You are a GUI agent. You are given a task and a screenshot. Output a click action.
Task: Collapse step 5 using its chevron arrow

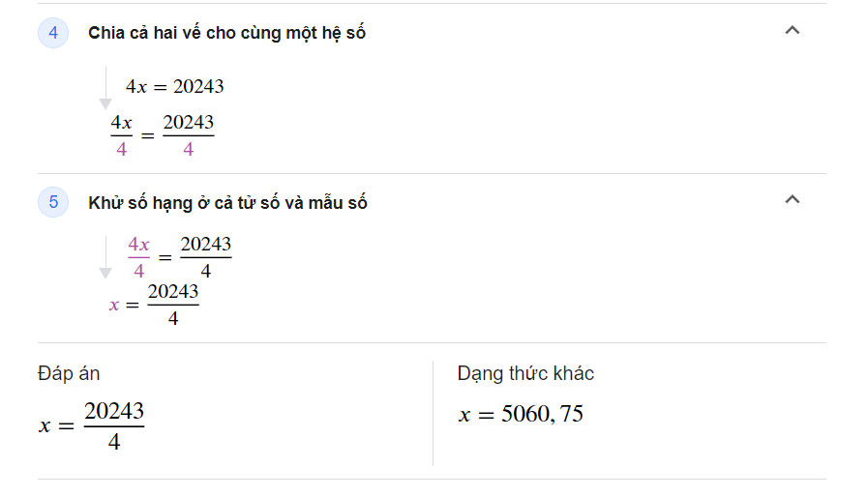pos(793,200)
